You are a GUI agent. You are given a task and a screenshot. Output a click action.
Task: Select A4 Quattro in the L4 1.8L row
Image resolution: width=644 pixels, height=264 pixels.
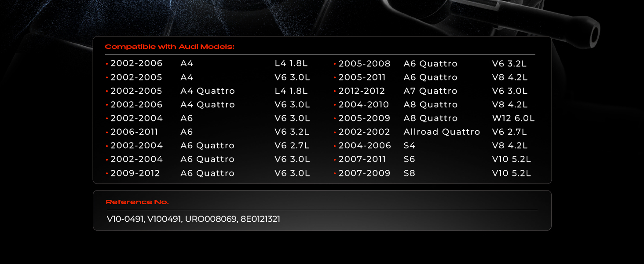tap(208, 91)
